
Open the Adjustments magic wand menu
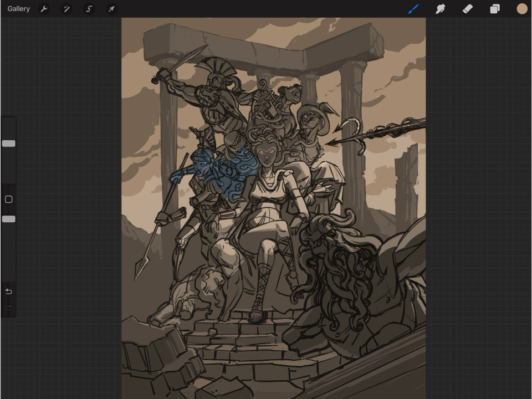coord(66,9)
